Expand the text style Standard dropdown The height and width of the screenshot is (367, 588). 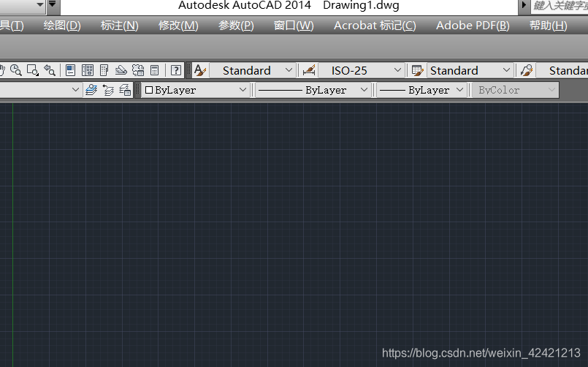[251, 70]
